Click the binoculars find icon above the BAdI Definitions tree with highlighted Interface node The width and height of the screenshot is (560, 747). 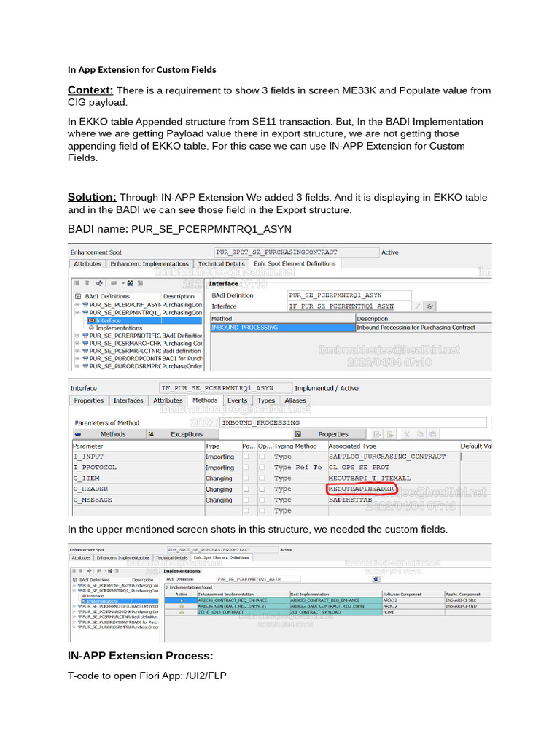click(x=130, y=283)
